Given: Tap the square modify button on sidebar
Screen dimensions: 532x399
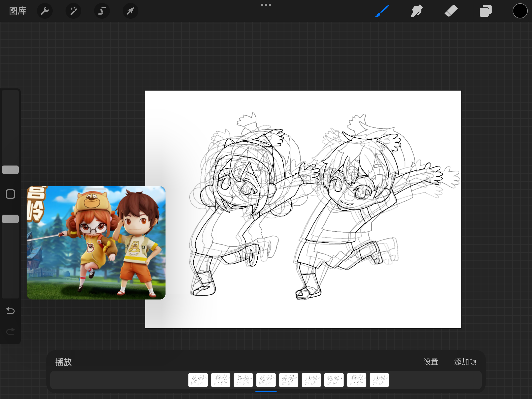Looking at the screenshot, I should 10,194.
